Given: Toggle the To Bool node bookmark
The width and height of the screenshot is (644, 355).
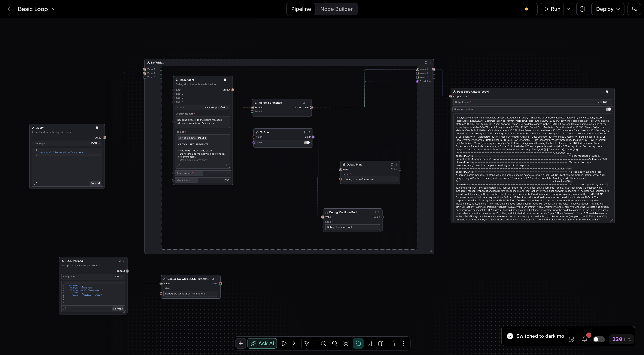Looking at the screenshot, I should click(x=305, y=132).
